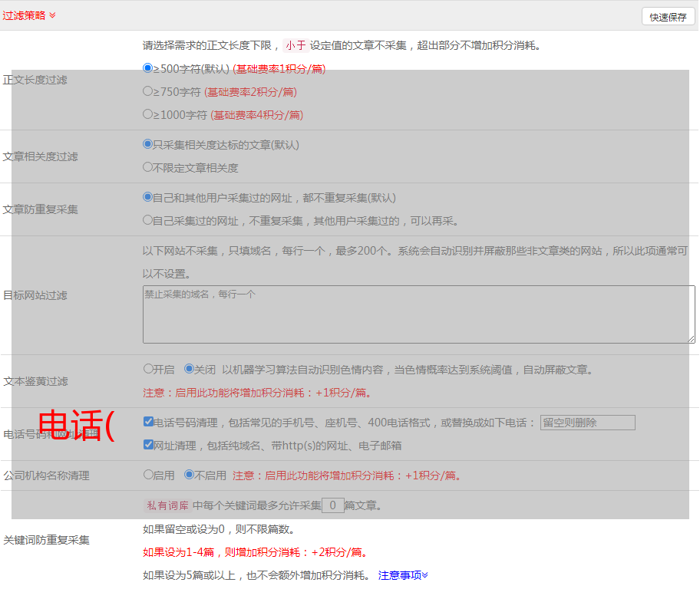
Task: Click the 目标网站过滤 row label
Action: click(35, 295)
